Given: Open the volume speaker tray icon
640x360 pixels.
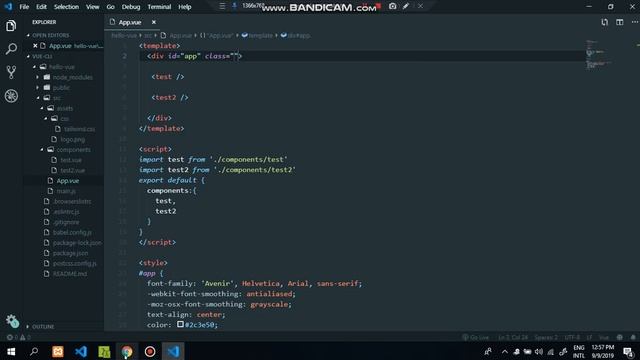Looking at the screenshot, I should [x=539, y=351].
